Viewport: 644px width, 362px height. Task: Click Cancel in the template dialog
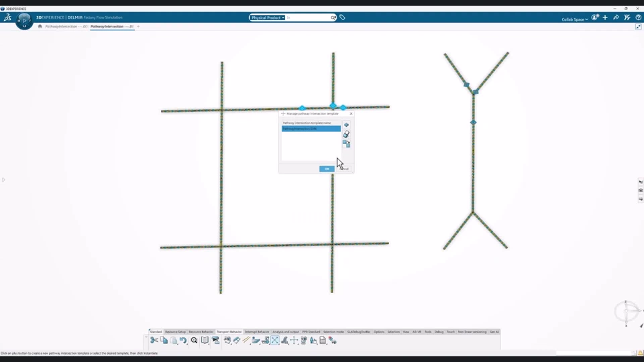[x=345, y=169]
